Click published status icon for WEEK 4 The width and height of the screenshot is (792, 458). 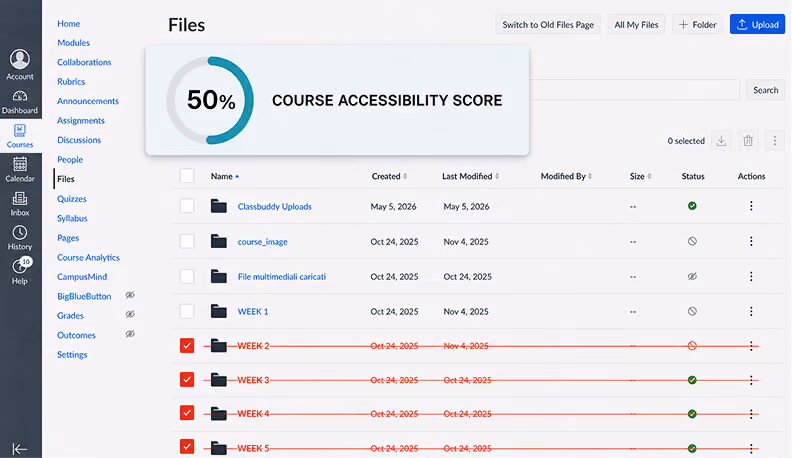(692, 414)
